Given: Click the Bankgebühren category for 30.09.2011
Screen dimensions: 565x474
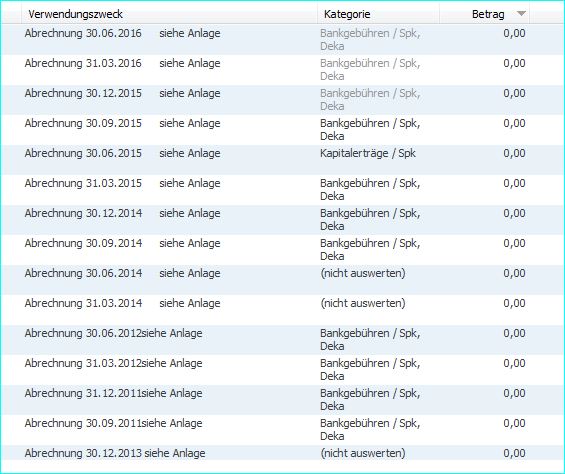Looking at the screenshot, I should [x=370, y=429].
